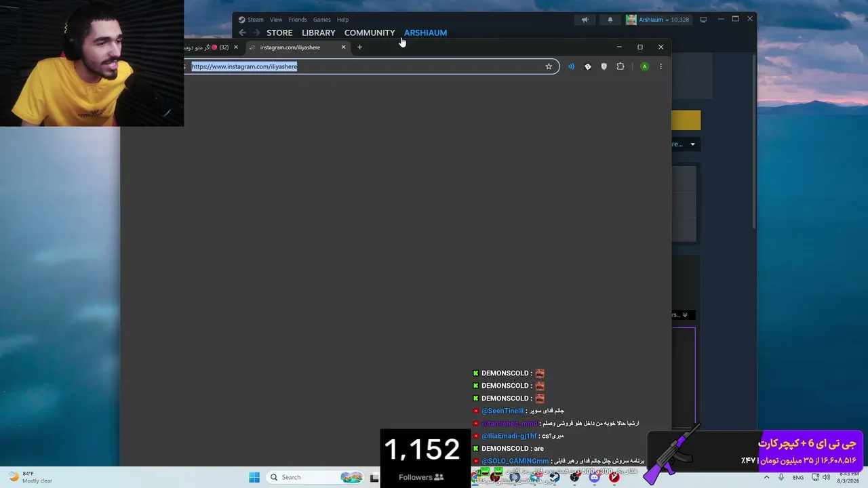Enter Steam Big Picture mode

[703, 20]
